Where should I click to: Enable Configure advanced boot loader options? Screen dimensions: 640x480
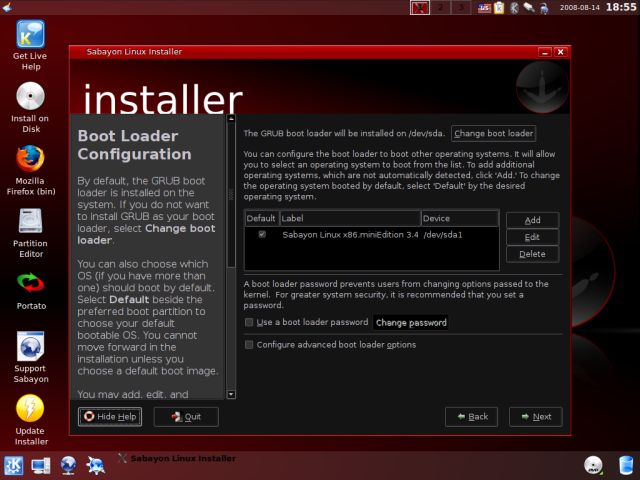(x=249, y=345)
